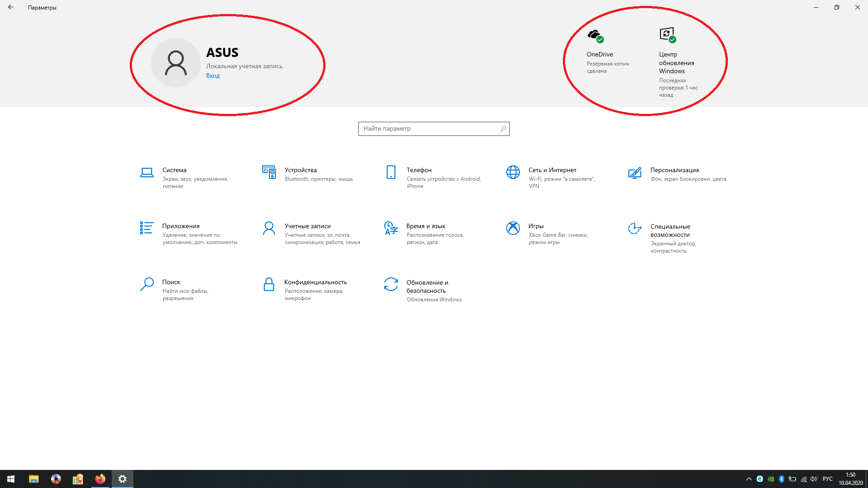Image resolution: width=868 pixels, height=488 pixels.
Task: Open Время и язык icon
Action: (391, 228)
